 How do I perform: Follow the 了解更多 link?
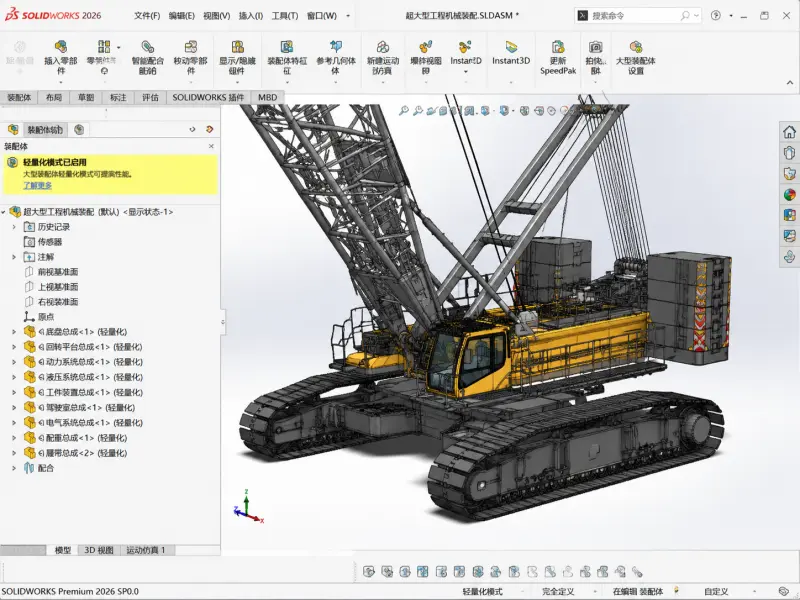pyautogui.click(x=37, y=185)
